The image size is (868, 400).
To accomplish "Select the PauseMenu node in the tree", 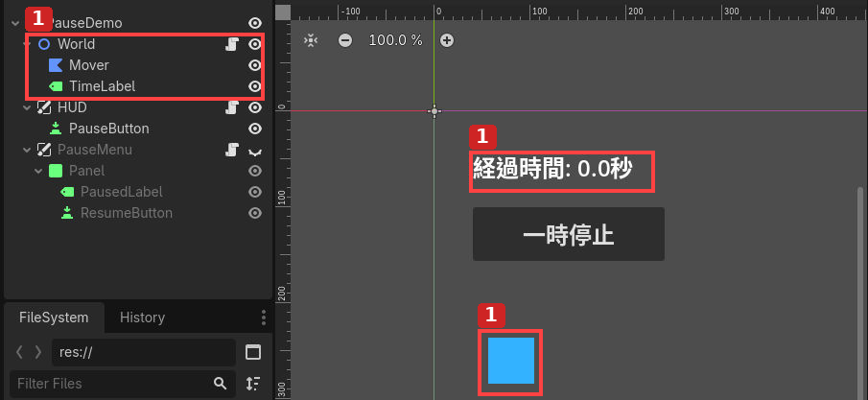I will [x=95, y=150].
